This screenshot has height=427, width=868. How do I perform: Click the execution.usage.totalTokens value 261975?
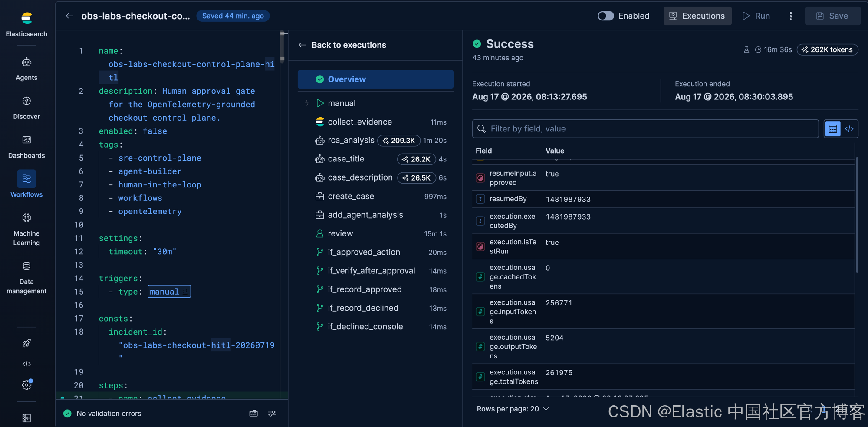click(559, 373)
